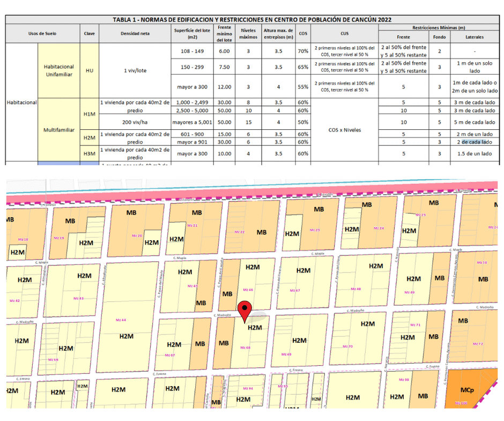Click the 'Superficie del lote (m2)' header
The width and height of the screenshot is (504, 421).
pyautogui.click(x=192, y=33)
